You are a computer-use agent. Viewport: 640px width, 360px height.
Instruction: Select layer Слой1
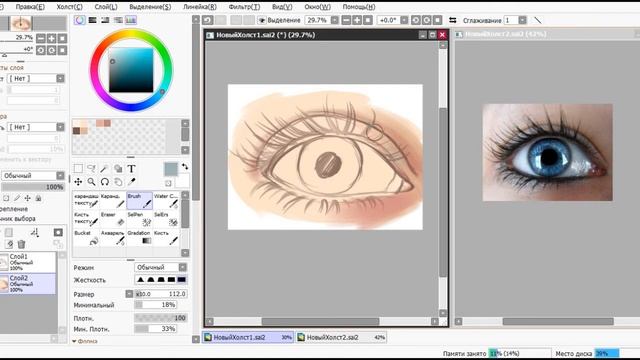pyautogui.click(x=28, y=262)
